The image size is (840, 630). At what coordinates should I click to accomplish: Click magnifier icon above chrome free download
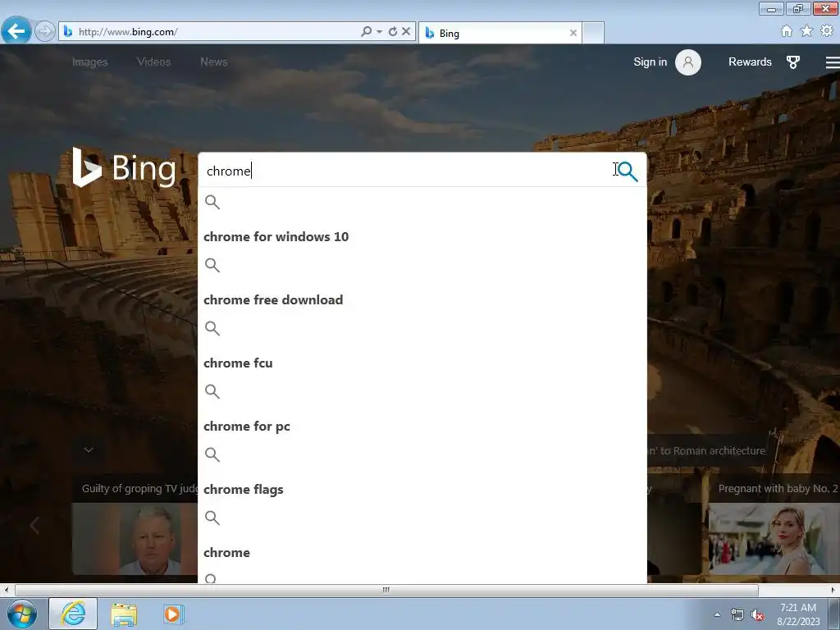(x=212, y=265)
